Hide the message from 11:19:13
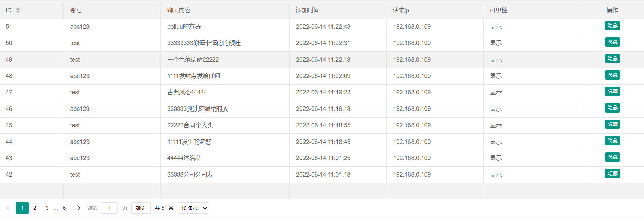Viewport: 644px width, 220px height. point(612,108)
